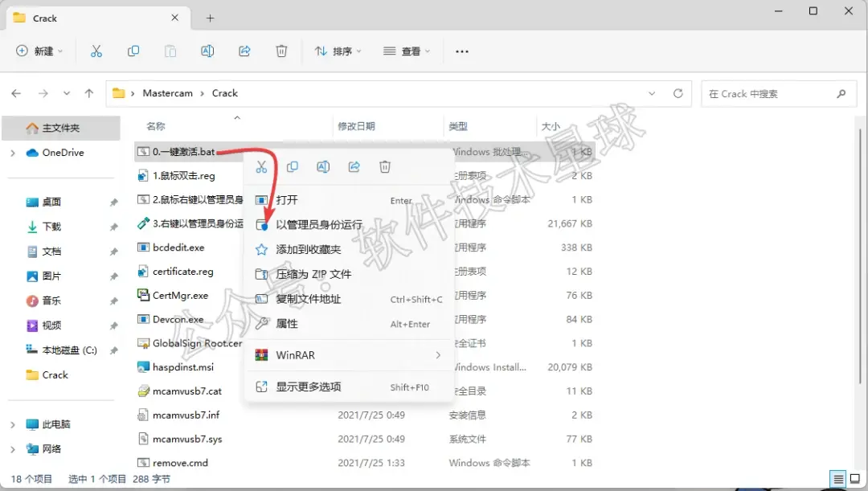Open the recent locations chevron dropdown
Screen dimensions: 868x491
pyautogui.click(x=67, y=93)
